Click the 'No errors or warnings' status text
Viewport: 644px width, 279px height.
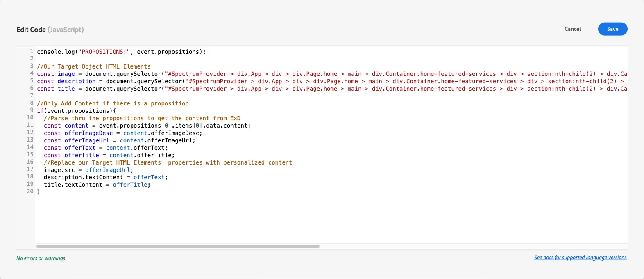point(41,258)
